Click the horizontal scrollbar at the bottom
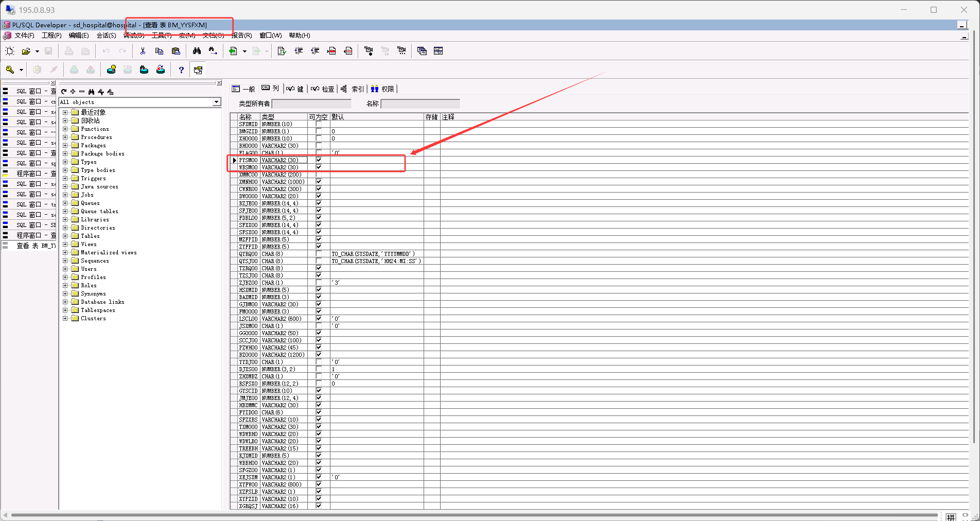The height and width of the screenshot is (521, 980). (474, 515)
